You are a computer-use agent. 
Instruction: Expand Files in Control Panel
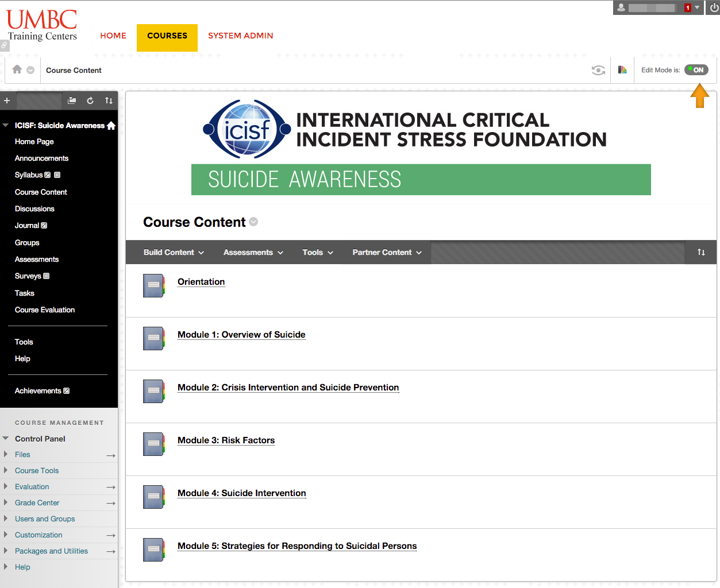pyautogui.click(x=6, y=454)
